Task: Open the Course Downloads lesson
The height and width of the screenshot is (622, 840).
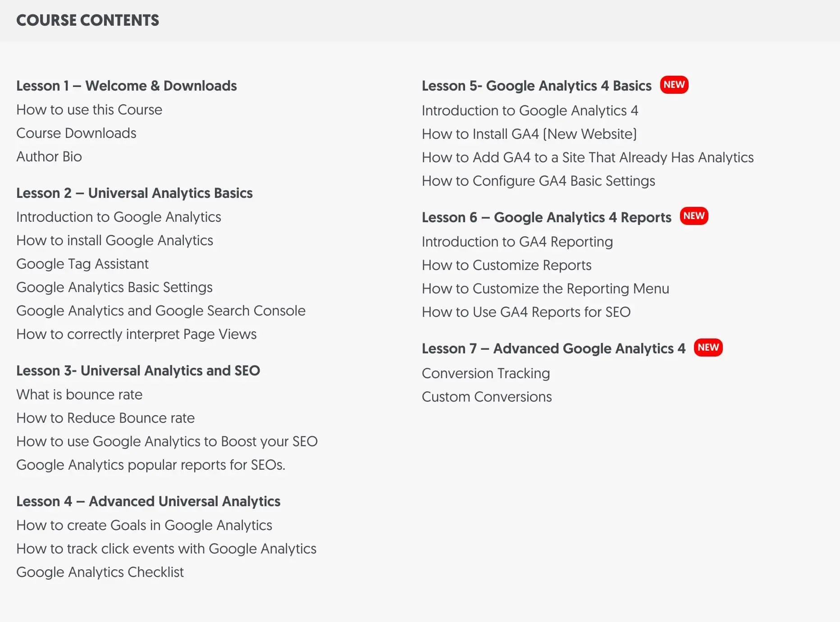Action: pos(76,133)
